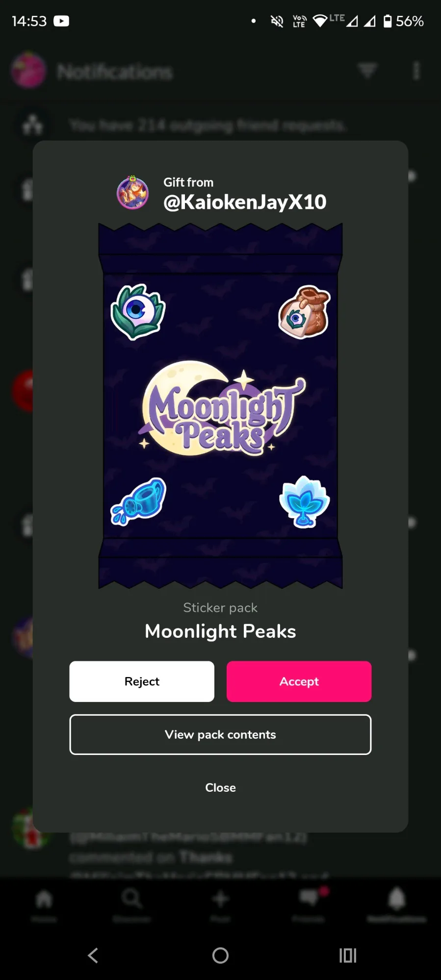Tap the eyeball flower sticker
The height and width of the screenshot is (980, 441).
click(138, 312)
